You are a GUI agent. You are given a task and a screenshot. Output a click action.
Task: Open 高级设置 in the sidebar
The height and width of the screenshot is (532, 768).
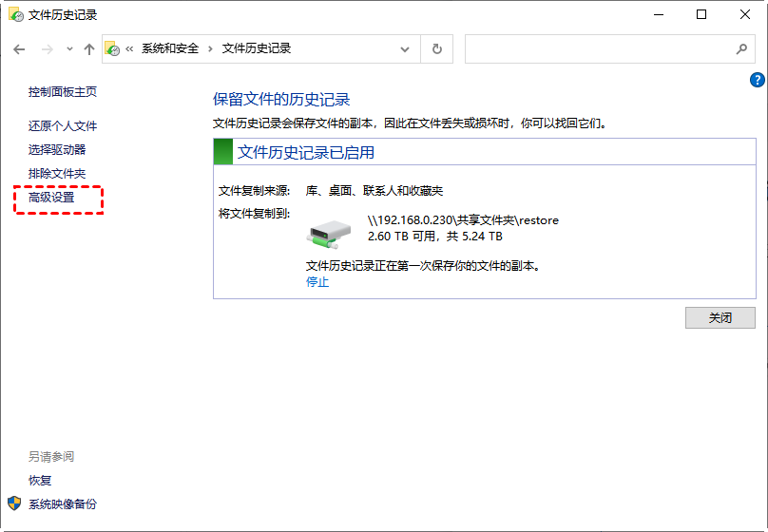click(51, 198)
